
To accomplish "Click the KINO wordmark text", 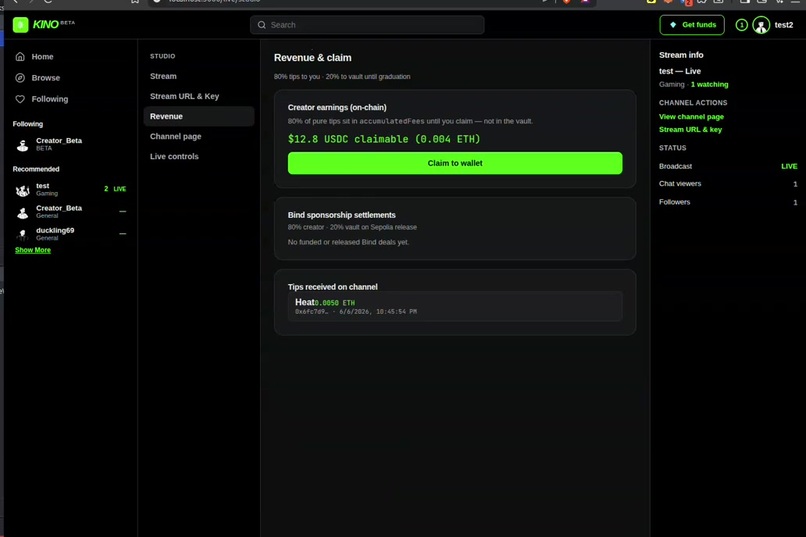I will (x=45, y=25).
